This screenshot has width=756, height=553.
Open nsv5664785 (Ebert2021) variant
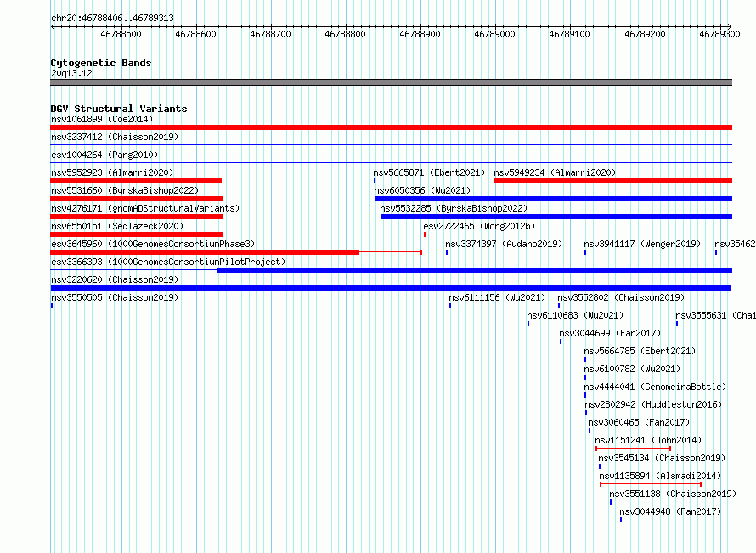640,351
